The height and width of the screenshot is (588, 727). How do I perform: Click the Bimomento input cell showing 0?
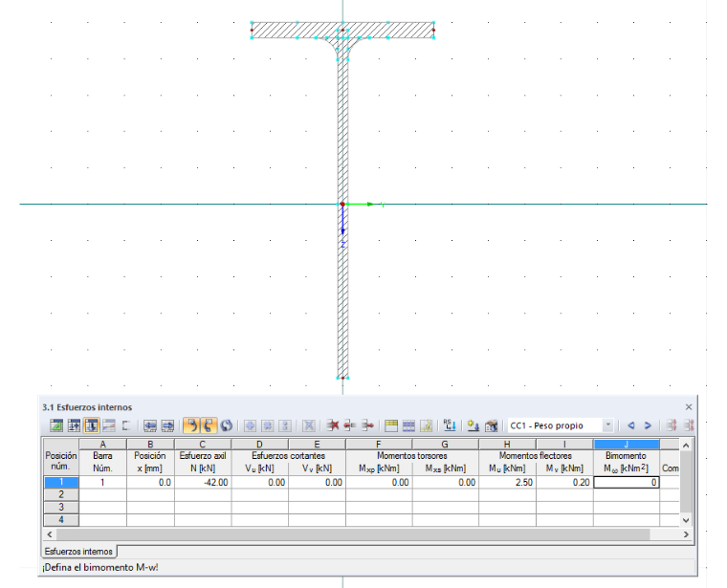626,483
